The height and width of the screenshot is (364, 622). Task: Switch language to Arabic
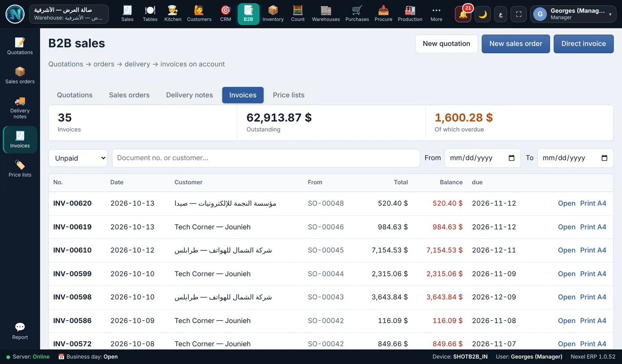[501, 14]
